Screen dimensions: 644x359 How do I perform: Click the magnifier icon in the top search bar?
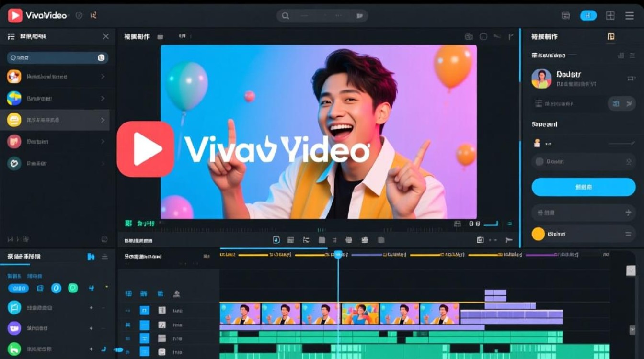pyautogui.click(x=286, y=16)
